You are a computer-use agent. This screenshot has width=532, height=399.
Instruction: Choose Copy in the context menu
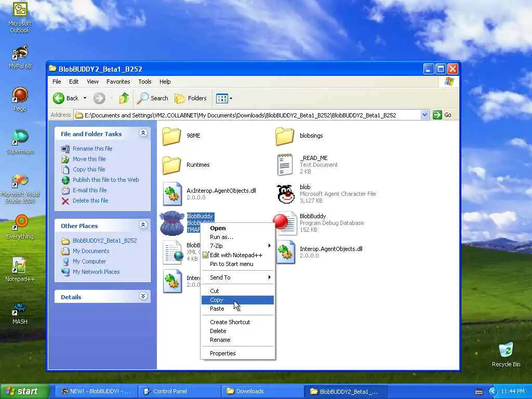click(x=237, y=300)
